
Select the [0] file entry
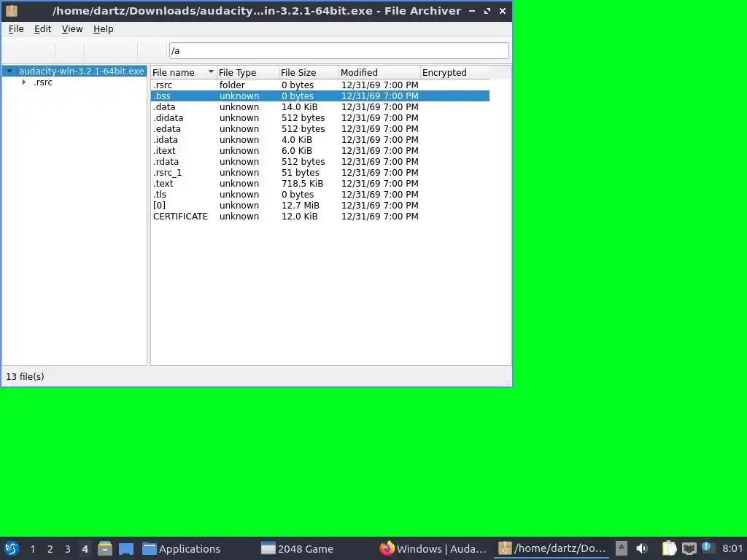tap(320, 205)
